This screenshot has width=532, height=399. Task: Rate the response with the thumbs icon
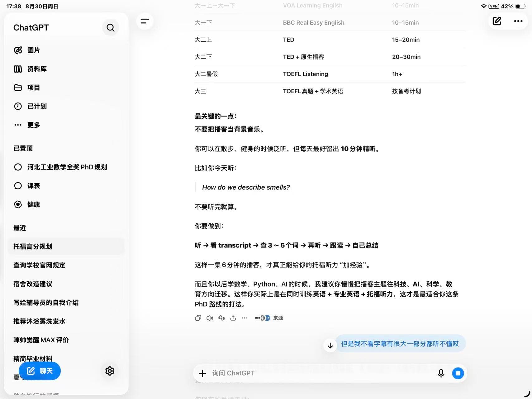pos(221,318)
